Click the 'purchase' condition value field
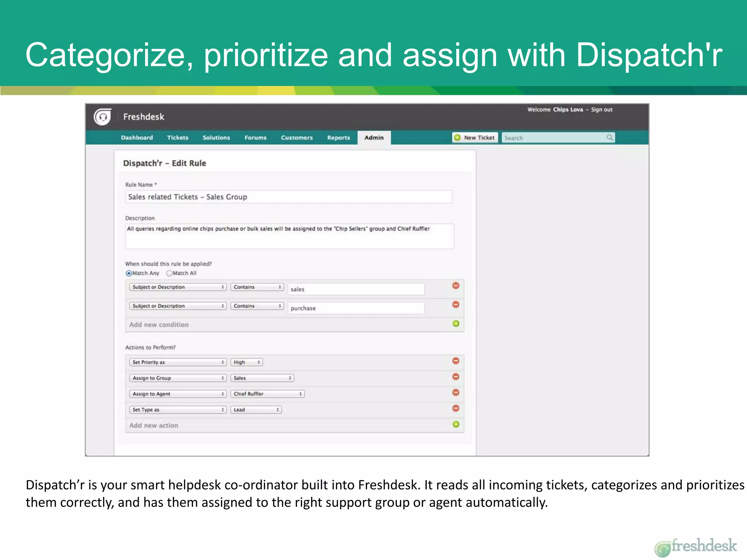The width and height of the screenshot is (747, 560). [x=356, y=308]
